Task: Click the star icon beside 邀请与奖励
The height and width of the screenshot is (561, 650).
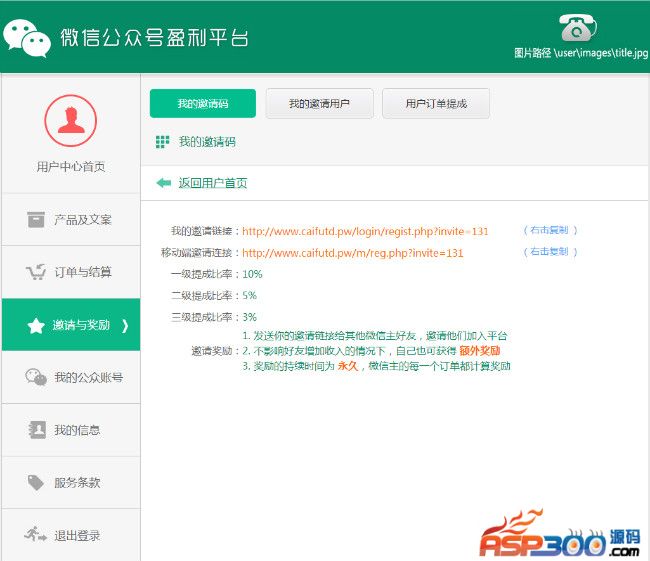Action: point(36,325)
